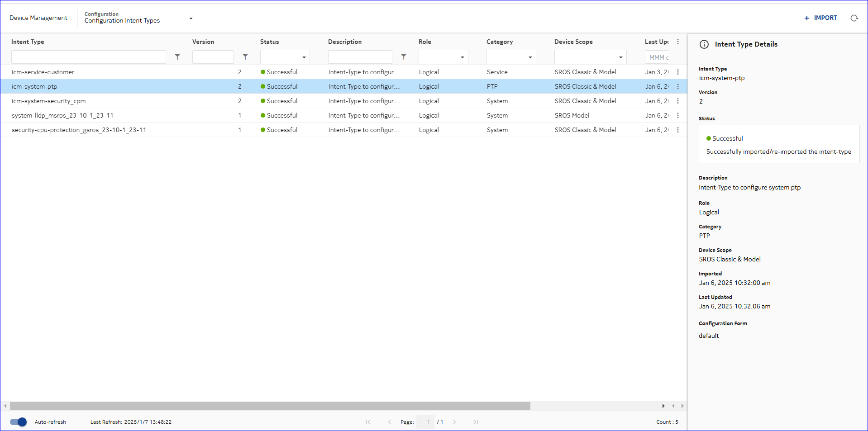Viewport: 868px width, 431px height.
Task: Expand the Category filter dropdown
Action: coord(530,57)
